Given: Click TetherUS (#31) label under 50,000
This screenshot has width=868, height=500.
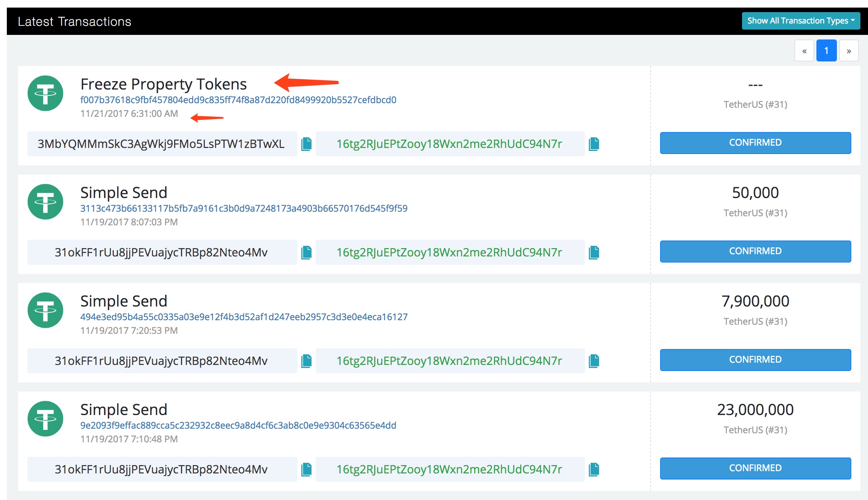Looking at the screenshot, I should pos(755,213).
